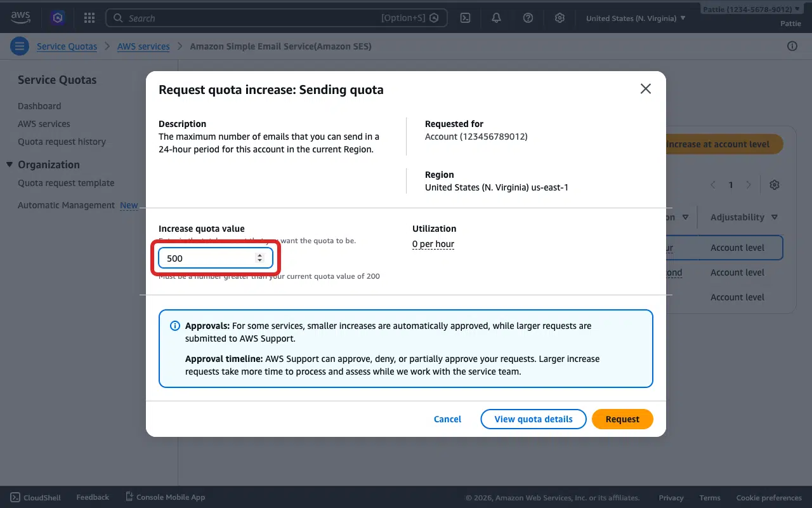Click Feedback in the footer
Screen dimensions: 812x508
(x=93, y=497)
